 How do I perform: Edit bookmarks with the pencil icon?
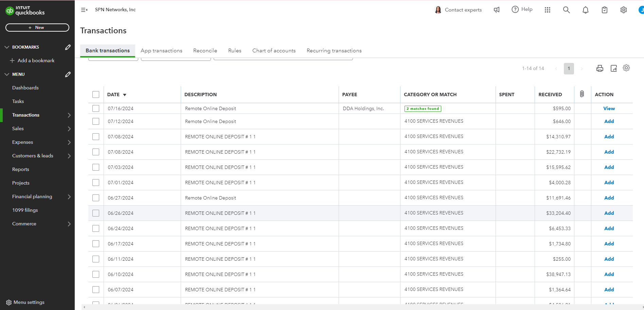(x=68, y=47)
